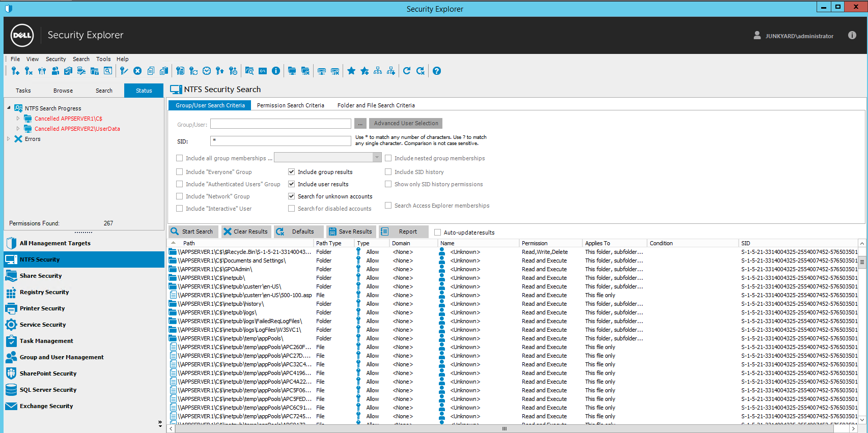Toggle Auto-update results checkbox

pyautogui.click(x=437, y=233)
